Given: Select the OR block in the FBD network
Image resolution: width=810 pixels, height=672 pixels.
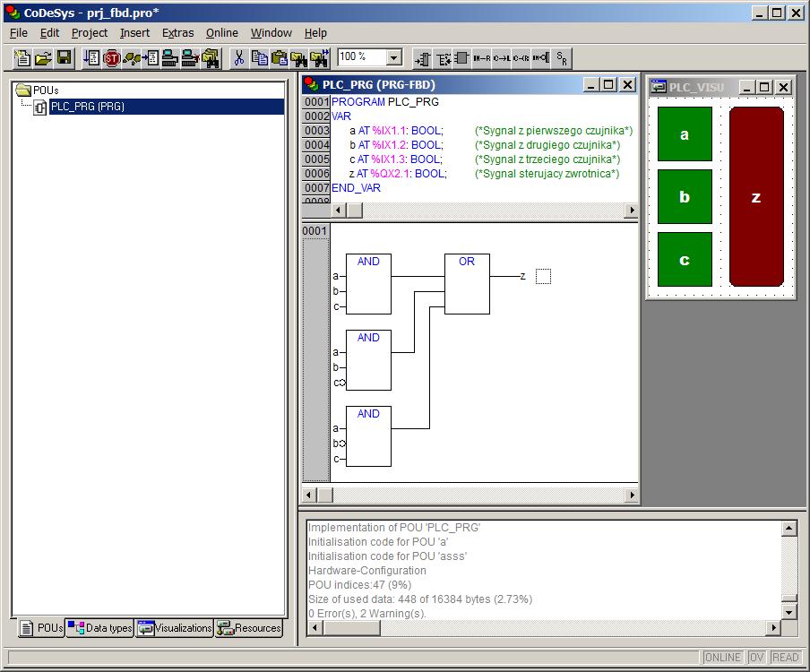Looking at the screenshot, I should tap(467, 283).
